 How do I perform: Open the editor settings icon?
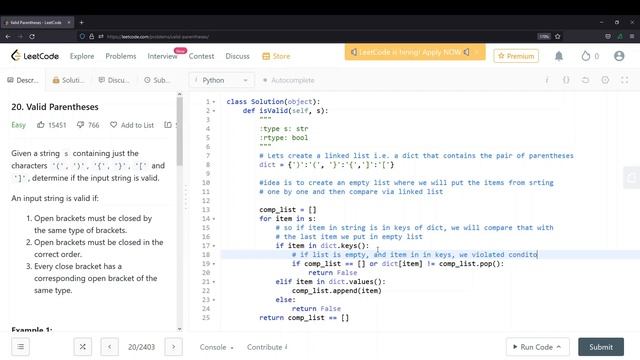[x=605, y=80]
